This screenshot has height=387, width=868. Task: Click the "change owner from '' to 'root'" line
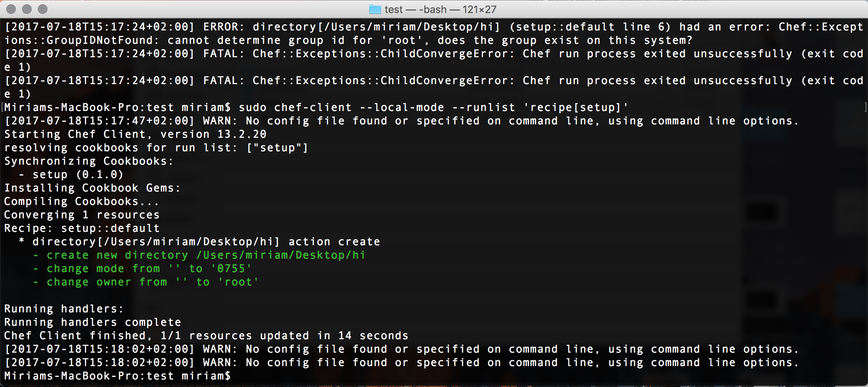pos(146,282)
